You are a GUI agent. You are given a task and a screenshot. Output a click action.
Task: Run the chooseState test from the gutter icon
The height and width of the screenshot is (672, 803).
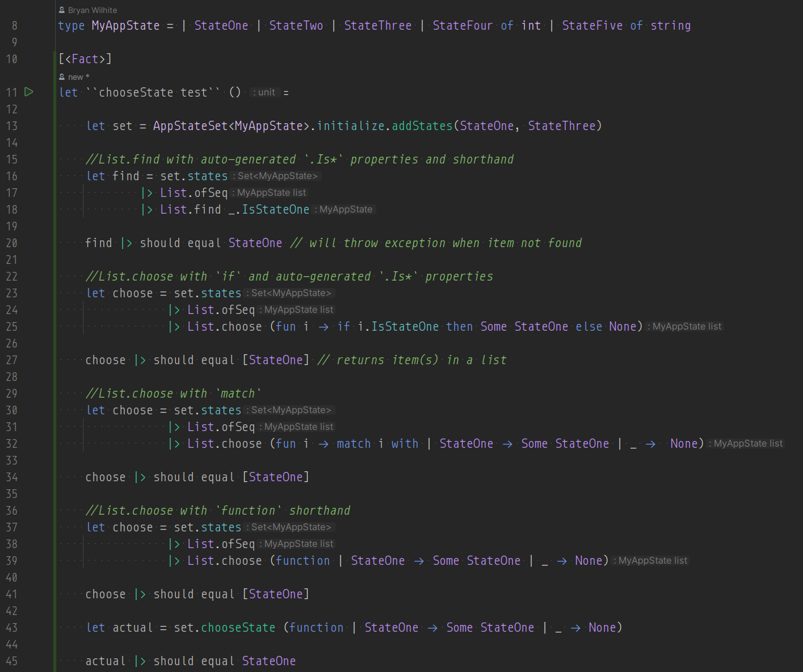click(28, 92)
